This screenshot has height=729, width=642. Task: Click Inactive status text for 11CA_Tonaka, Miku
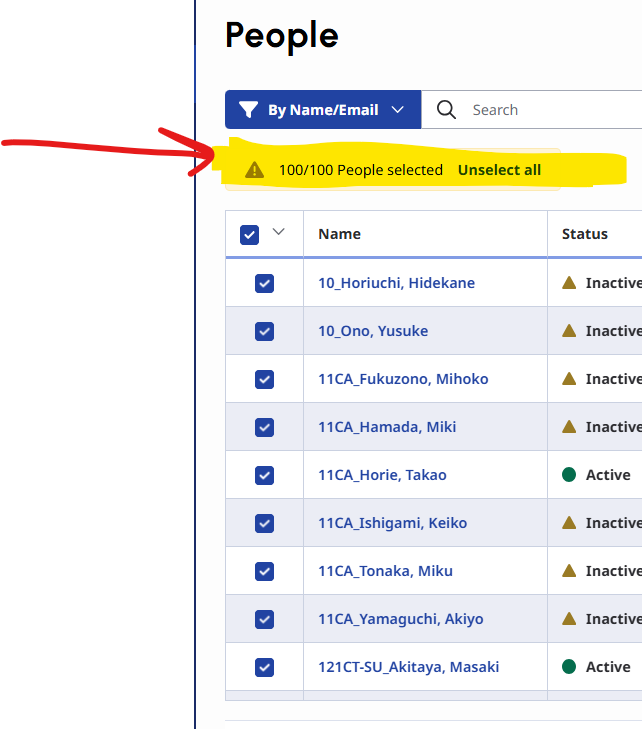coord(614,571)
